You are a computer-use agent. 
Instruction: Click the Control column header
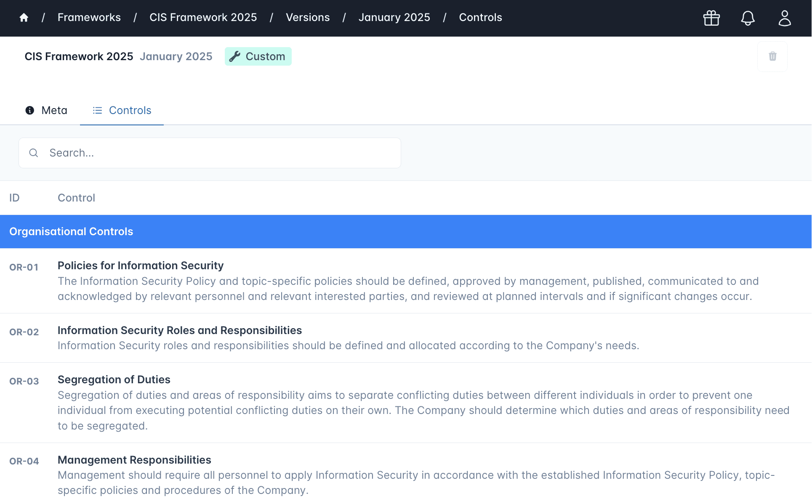pyautogui.click(x=76, y=198)
